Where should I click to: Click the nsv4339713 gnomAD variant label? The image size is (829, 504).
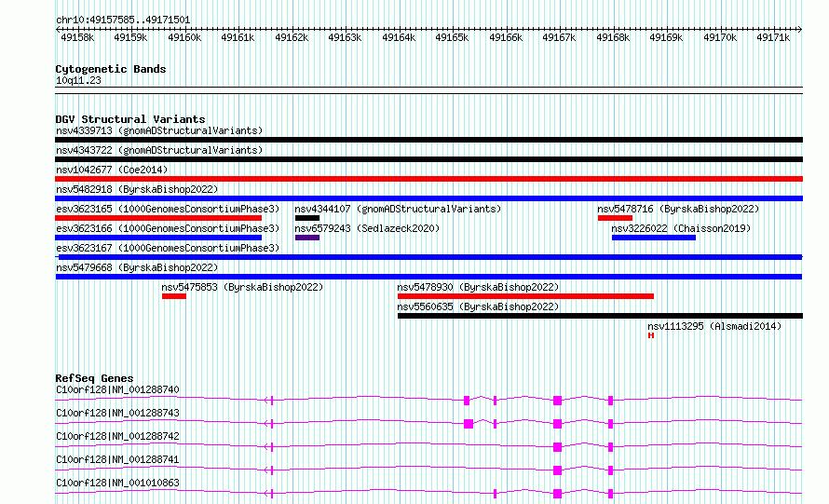(159, 130)
